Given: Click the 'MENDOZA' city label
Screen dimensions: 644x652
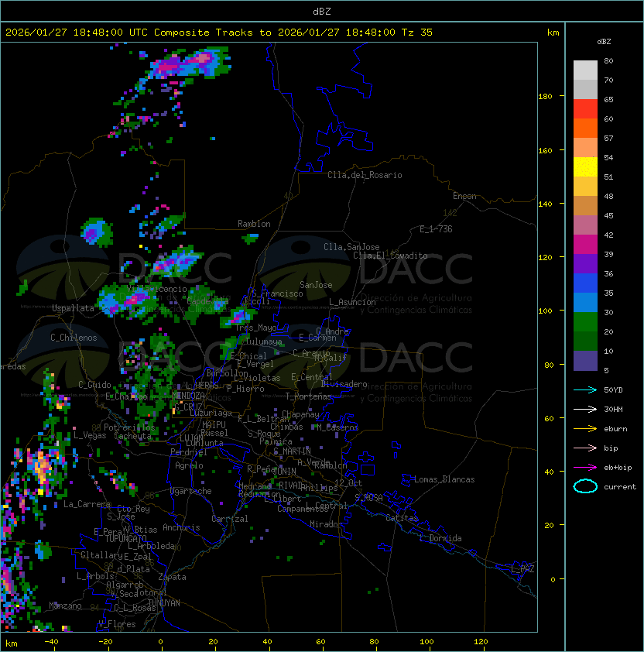Looking at the screenshot, I should [x=188, y=396].
